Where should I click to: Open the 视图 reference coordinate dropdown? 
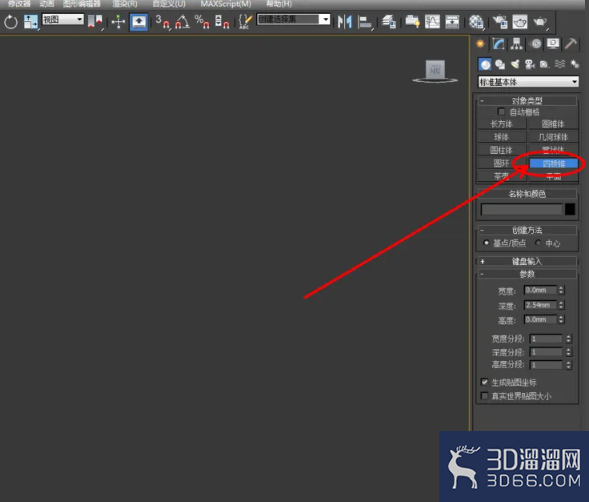(63, 19)
